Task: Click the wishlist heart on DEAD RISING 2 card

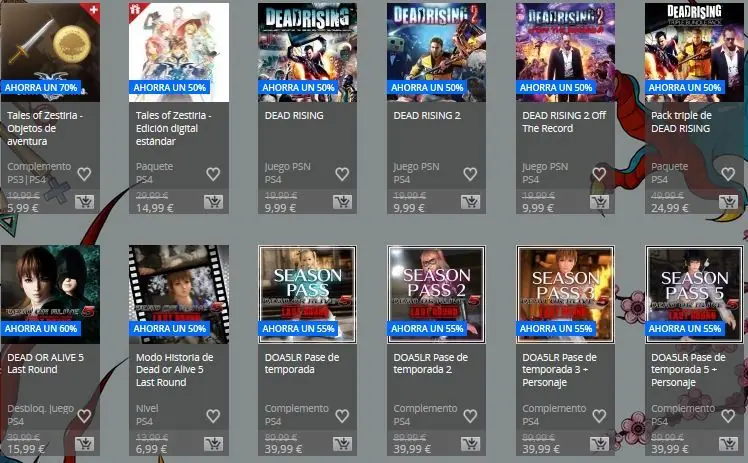Action: click(470, 174)
